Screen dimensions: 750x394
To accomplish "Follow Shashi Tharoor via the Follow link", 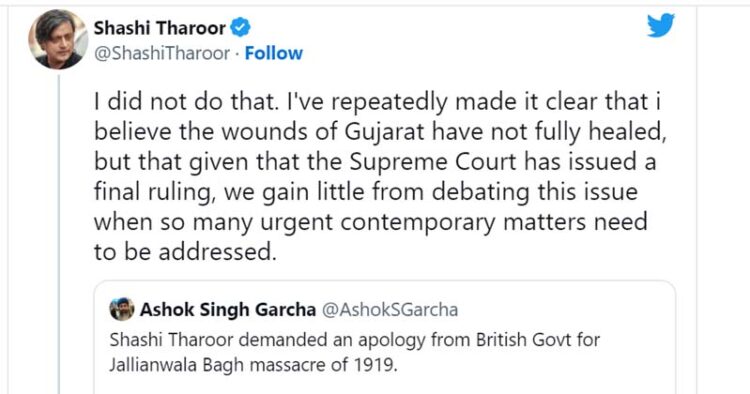I will pyautogui.click(x=274, y=53).
